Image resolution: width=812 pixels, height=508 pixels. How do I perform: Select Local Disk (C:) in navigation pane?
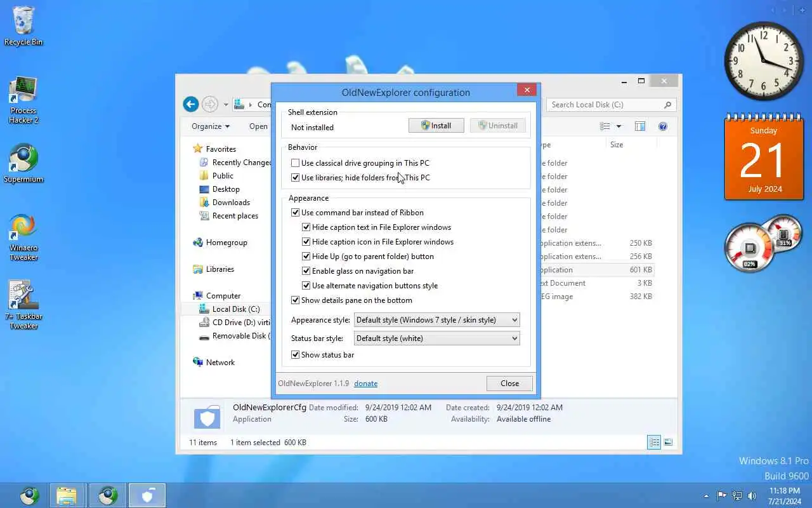coord(229,309)
